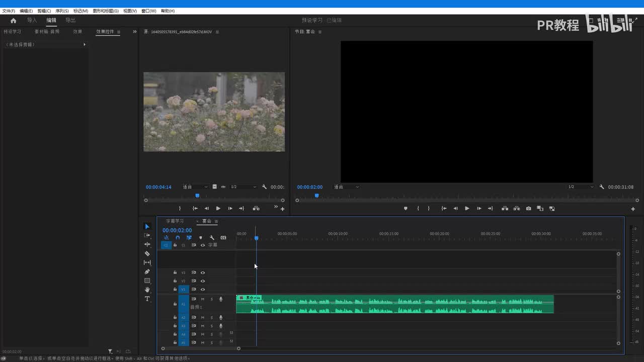The image size is (644, 362).
Task: Click the Export Frame camera icon
Action: 528,208
